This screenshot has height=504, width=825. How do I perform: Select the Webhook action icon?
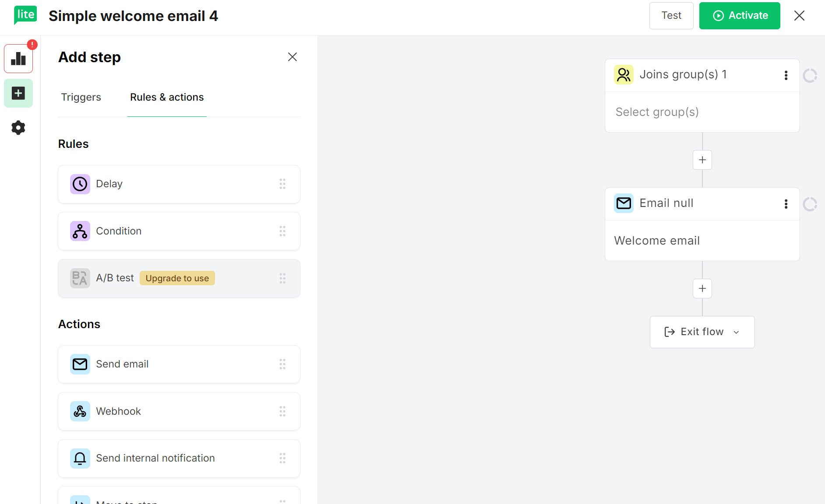click(x=80, y=411)
